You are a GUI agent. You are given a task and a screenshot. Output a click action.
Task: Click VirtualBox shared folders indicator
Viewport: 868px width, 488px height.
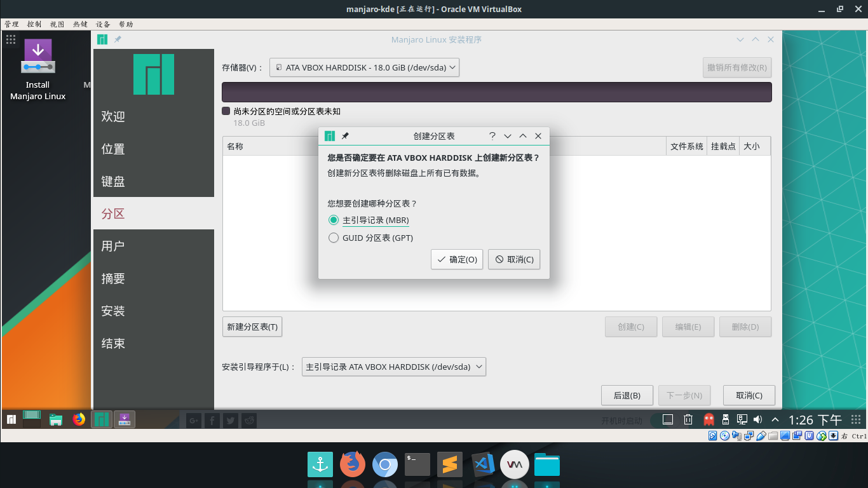pyautogui.click(x=773, y=436)
